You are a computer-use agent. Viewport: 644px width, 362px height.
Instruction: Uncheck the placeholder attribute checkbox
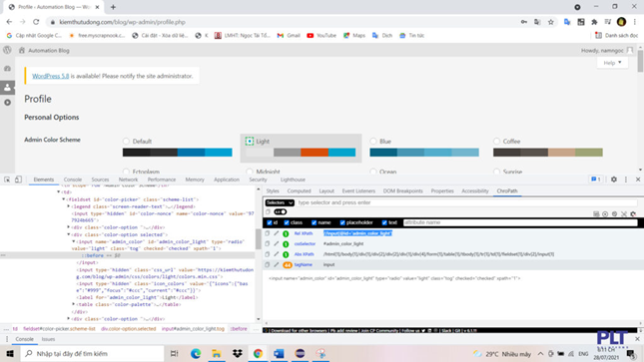pos(342,222)
